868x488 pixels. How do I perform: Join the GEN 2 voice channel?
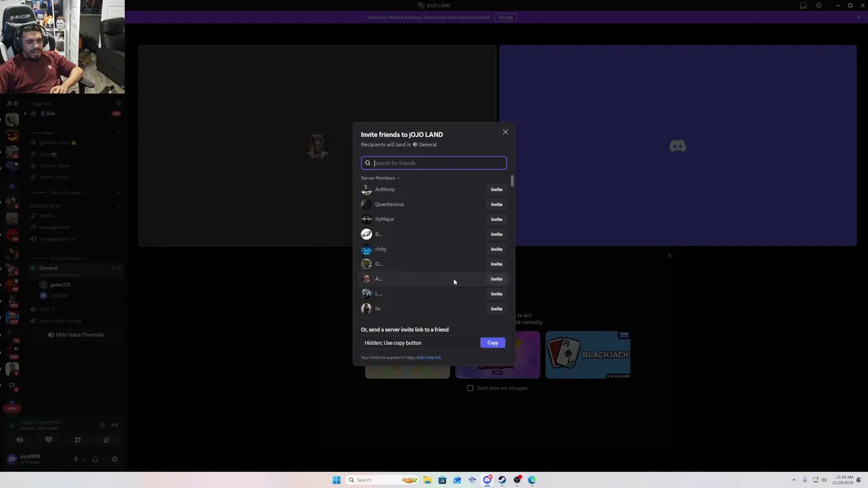pos(75,310)
